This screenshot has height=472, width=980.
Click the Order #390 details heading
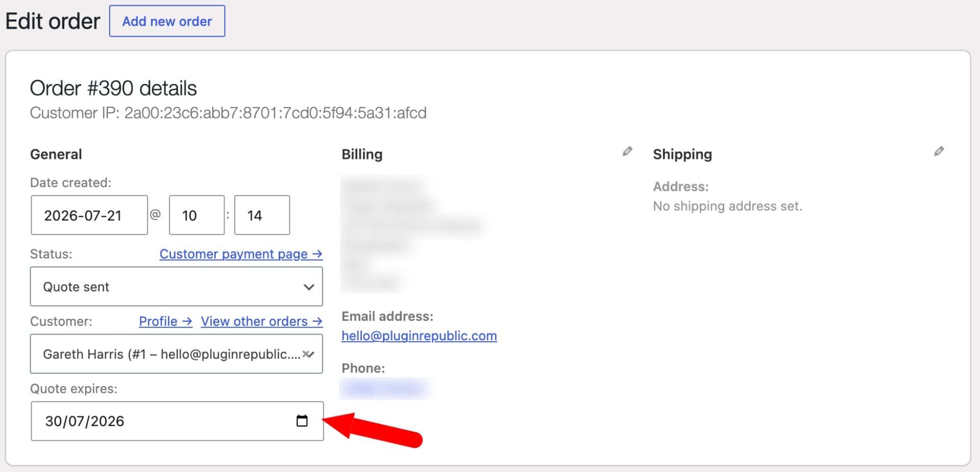[113, 88]
